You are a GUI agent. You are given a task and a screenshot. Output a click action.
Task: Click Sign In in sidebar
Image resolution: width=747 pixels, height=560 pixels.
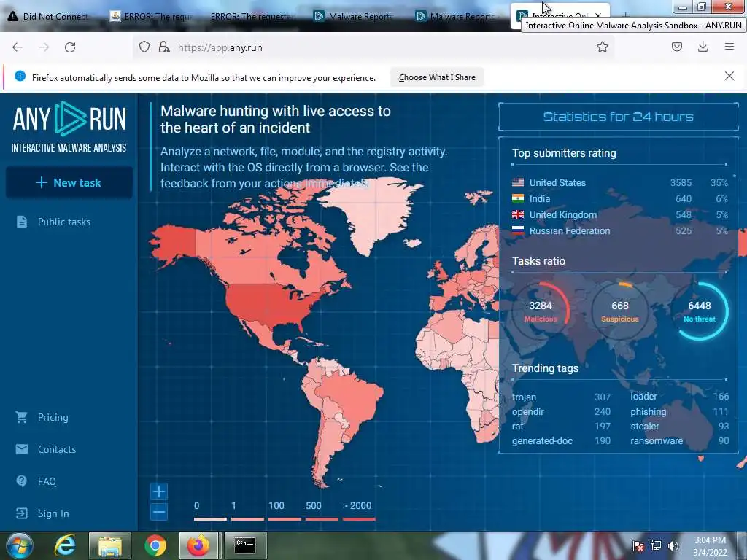[53, 513]
